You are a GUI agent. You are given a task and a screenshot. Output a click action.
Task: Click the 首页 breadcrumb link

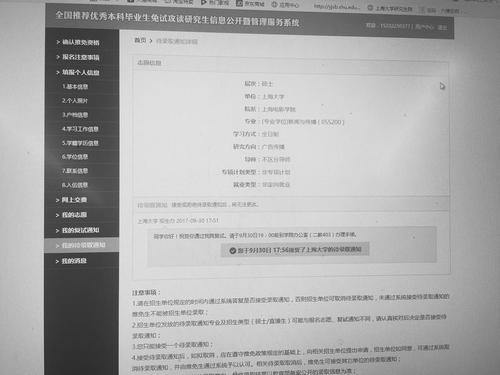coord(140,40)
